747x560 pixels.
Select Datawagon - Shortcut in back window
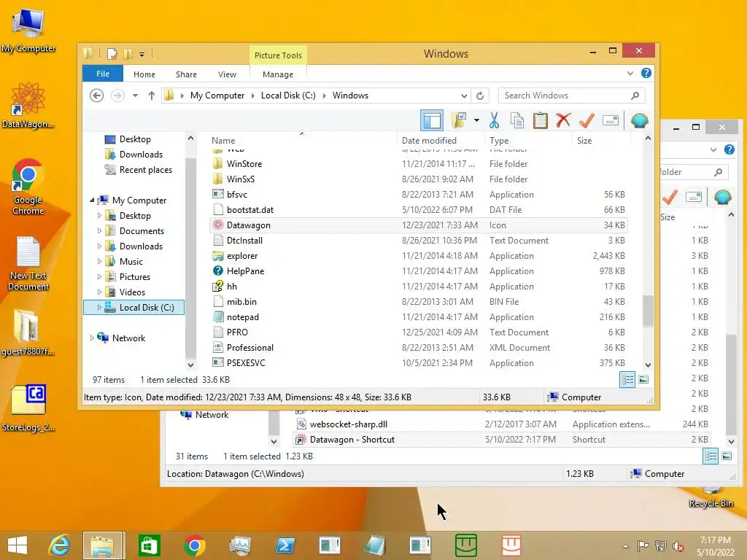tap(501, 440)
